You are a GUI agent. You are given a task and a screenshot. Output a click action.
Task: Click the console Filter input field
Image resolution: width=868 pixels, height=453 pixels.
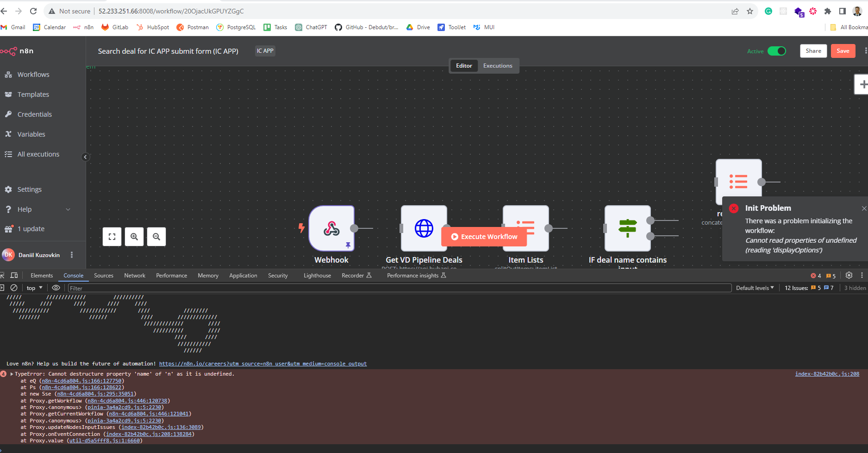[x=398, y=288]
